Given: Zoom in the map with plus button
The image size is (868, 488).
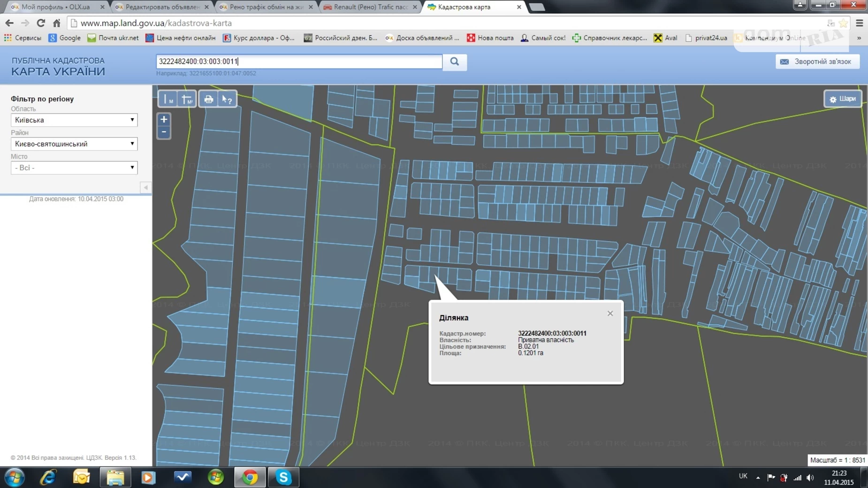Looking at the screenshot, I should [x=164, y=120].
